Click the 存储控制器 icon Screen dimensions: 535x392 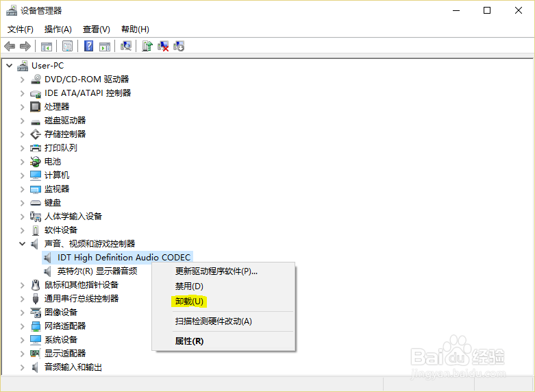click(36, 134)
